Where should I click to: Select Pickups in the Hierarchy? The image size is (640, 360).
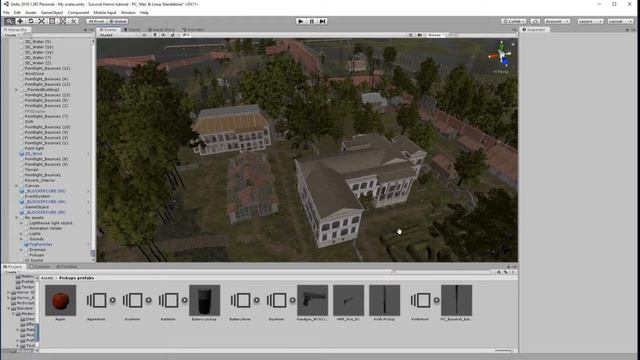click(x=37, y=255)
